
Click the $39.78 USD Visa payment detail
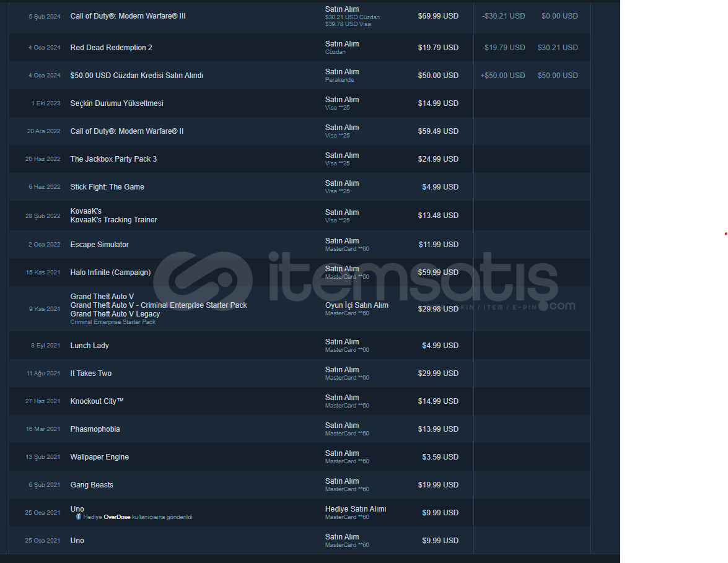tap(348, 24)
